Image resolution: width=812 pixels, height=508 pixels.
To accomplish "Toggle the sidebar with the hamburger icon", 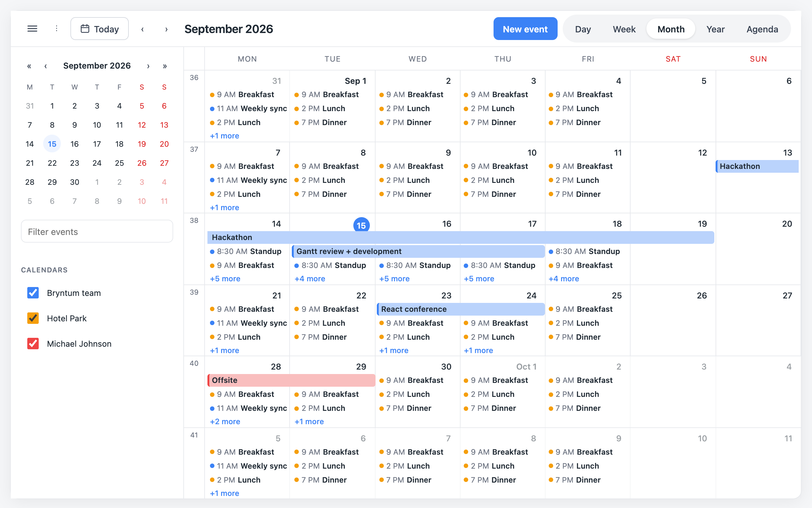I will (32, 29).
